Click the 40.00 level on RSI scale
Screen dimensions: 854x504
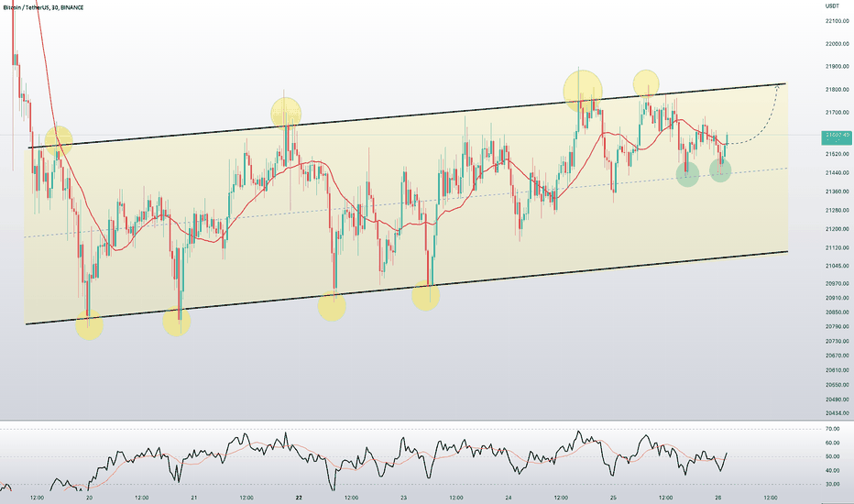[x=832, y=470]
